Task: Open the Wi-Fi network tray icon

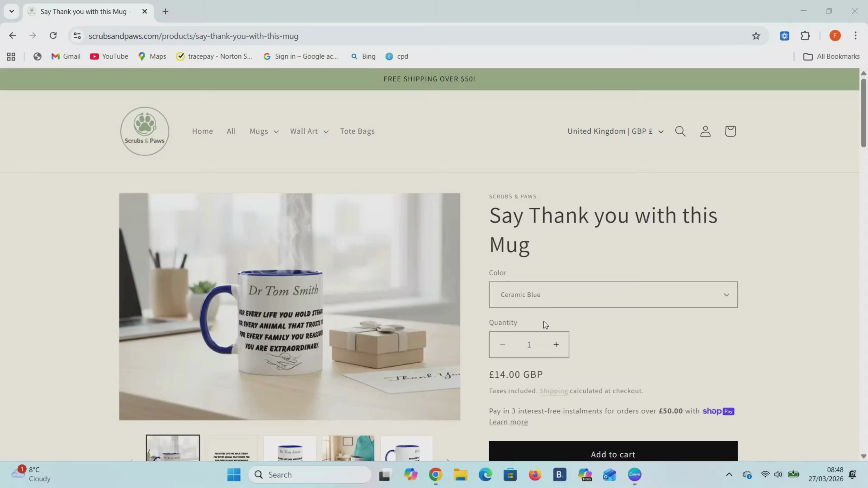Action: [x=765, y=474]
